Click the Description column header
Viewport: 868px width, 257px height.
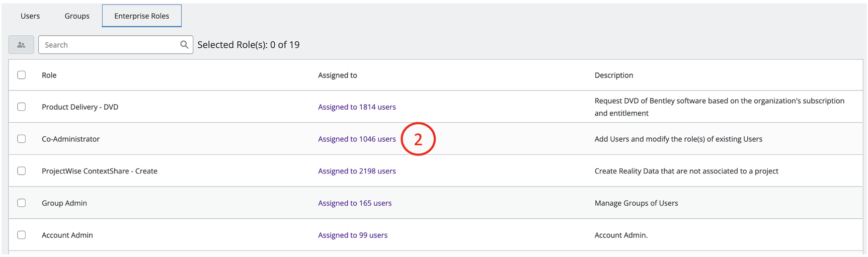click(614, 75)
